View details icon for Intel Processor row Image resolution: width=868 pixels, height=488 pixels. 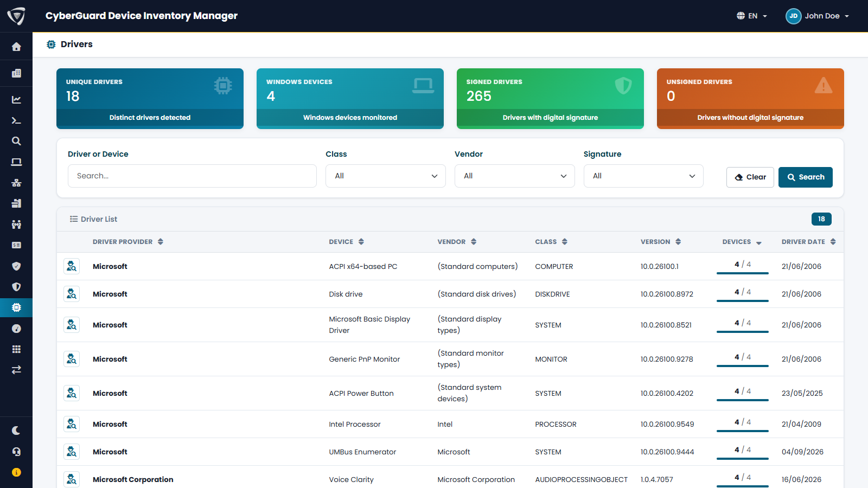(72, 424)
